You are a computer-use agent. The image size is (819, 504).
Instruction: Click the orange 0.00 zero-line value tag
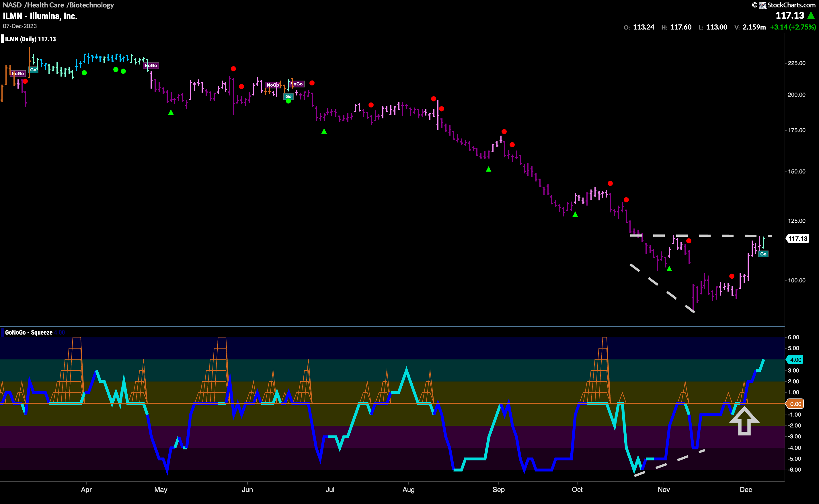tap(795, 404)
